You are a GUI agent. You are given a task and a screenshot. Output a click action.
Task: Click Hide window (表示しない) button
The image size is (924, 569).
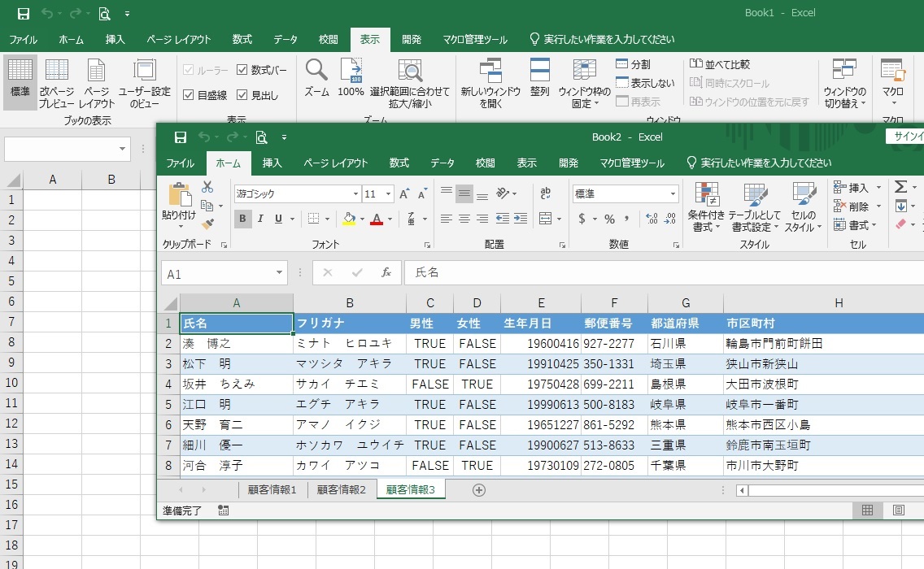tap(645, 83)
